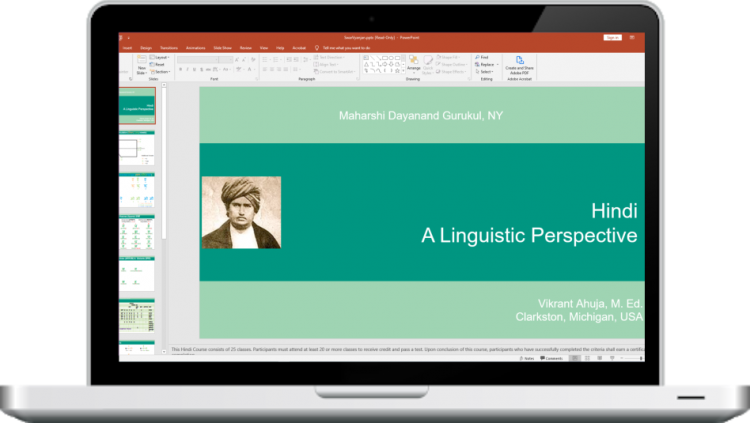Open the Design ribbon tab
750x423 pixels.
(146, 47)
